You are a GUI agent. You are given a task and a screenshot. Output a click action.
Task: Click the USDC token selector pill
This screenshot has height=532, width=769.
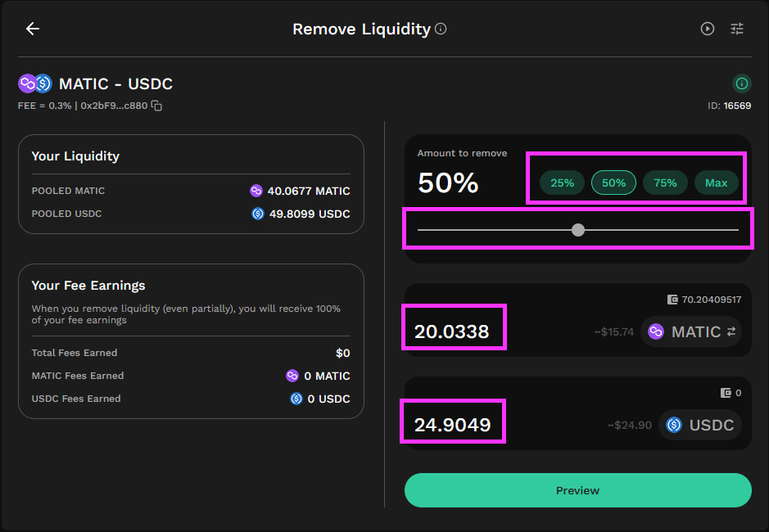(700, 425)
